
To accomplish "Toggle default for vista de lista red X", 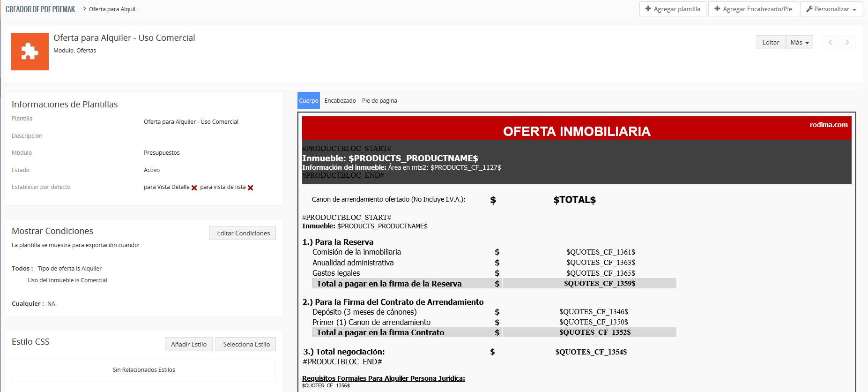I will click(x=250, y=188).
